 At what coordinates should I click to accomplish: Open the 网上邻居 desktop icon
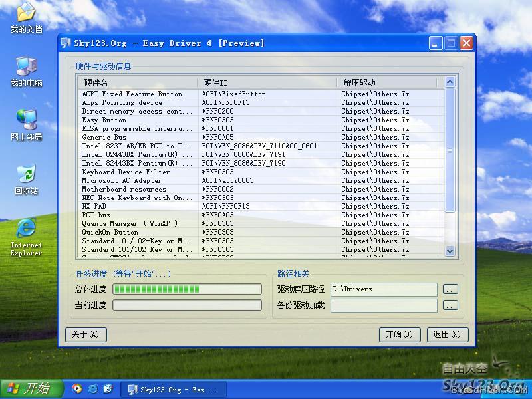point(26,126)
